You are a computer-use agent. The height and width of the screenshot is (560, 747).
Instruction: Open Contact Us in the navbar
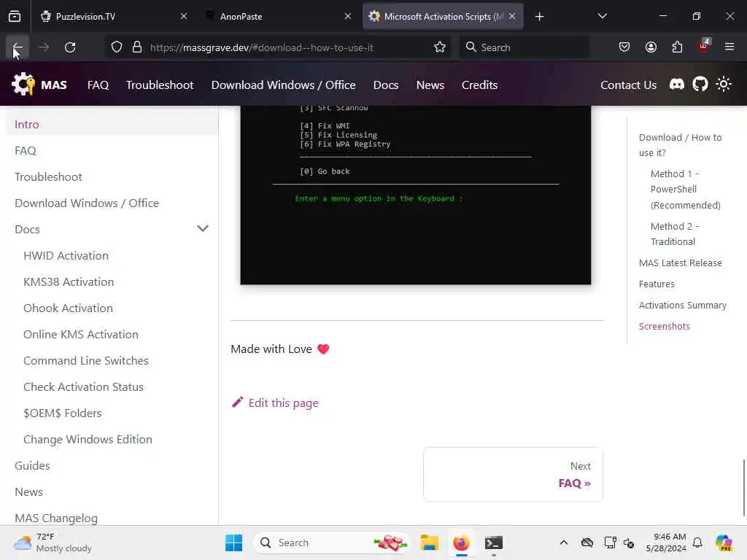coord(628,85)
